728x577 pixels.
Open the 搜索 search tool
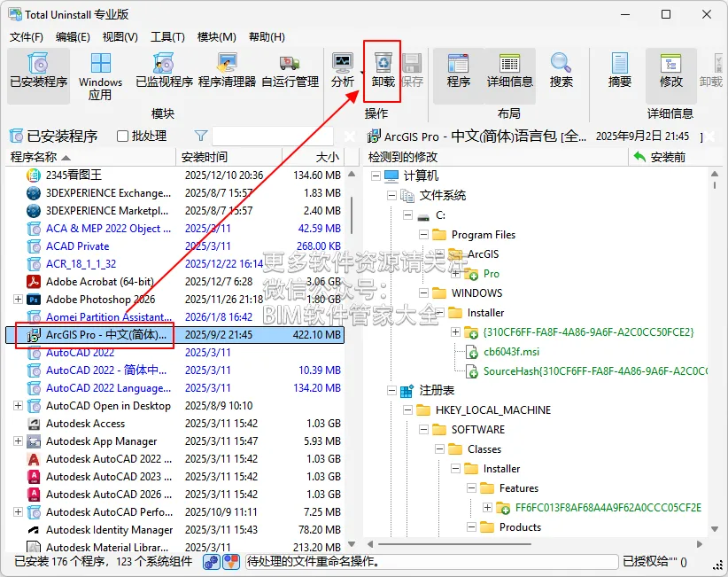click(561, 70)
